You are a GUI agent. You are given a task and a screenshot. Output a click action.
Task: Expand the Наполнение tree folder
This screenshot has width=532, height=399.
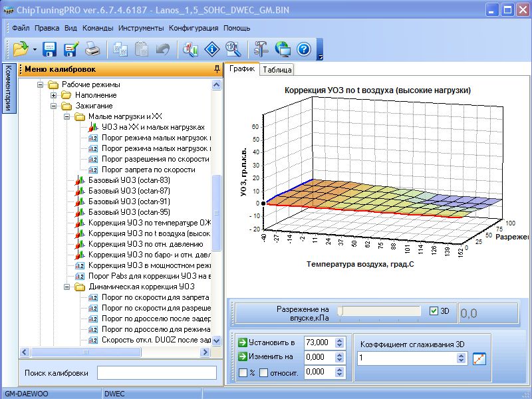tap(54, 95)
